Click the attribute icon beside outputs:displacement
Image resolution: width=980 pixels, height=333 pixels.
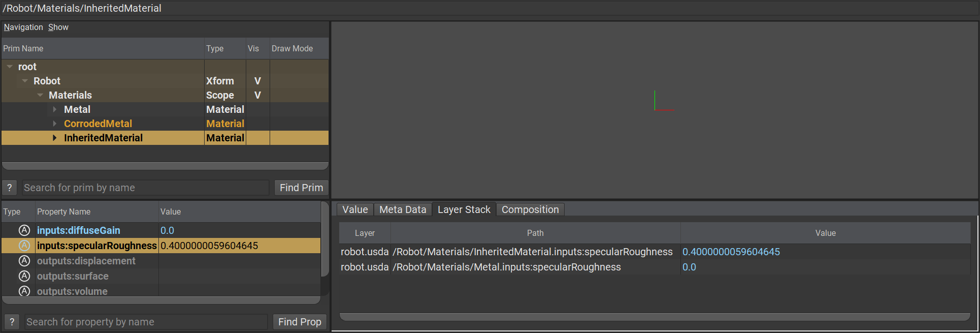pos(24,261)
